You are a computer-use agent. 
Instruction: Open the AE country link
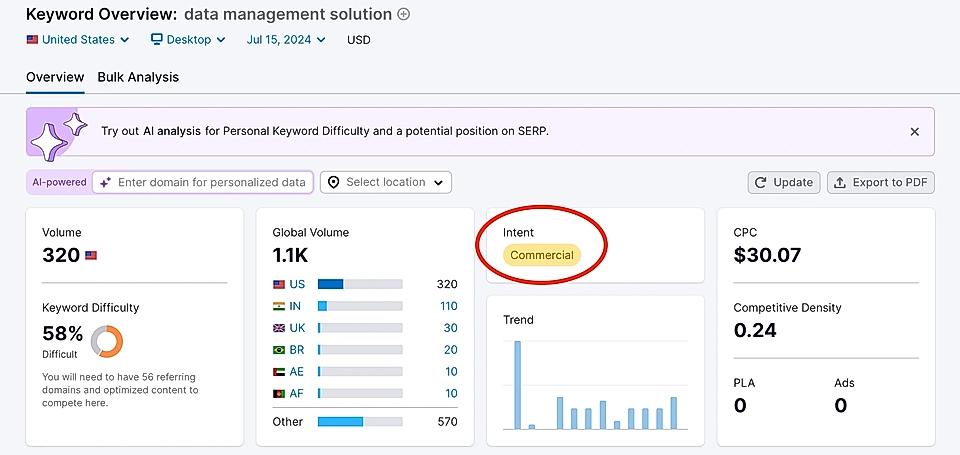297,372
